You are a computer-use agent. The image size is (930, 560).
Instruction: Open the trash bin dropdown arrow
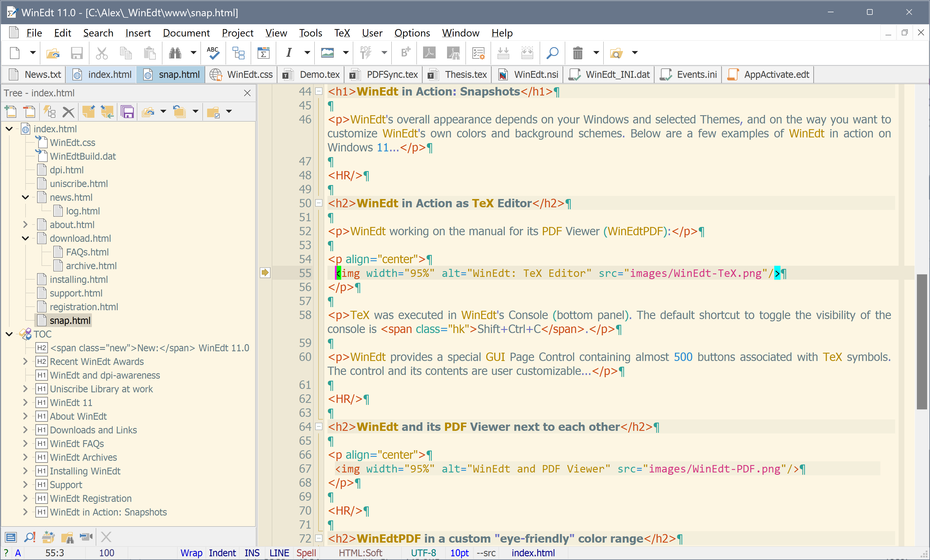click(596, 53)
